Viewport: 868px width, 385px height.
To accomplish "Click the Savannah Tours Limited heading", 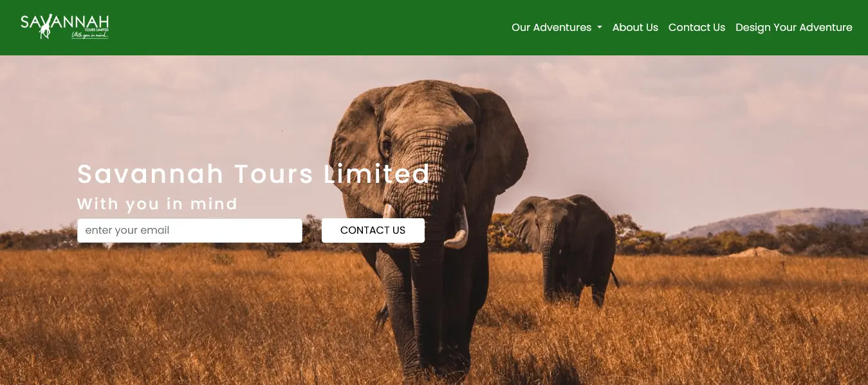I will click(254, 174).
